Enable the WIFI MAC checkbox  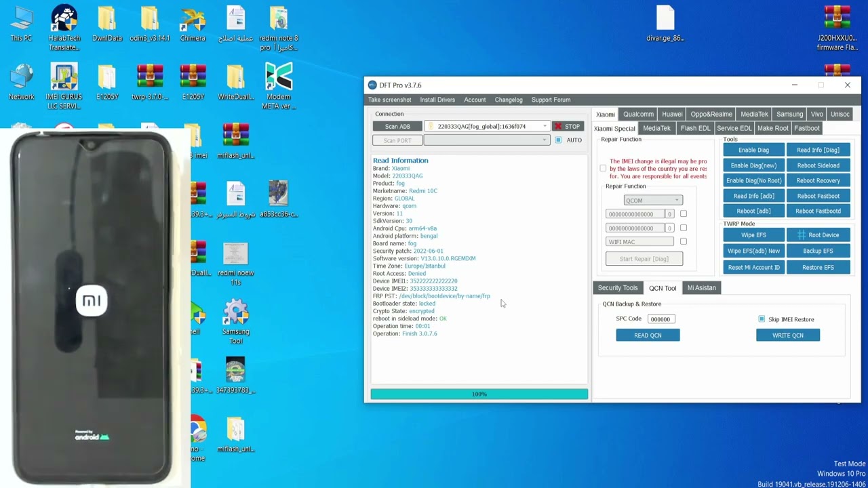click(683, 241)
